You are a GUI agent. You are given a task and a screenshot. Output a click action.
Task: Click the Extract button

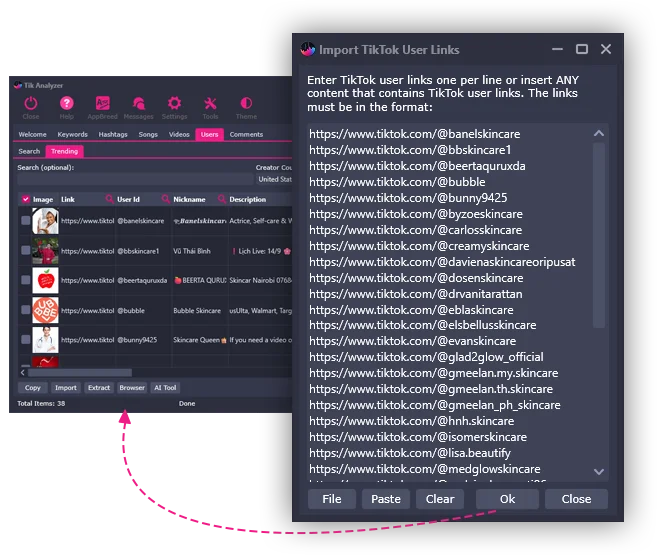(99, 388)
